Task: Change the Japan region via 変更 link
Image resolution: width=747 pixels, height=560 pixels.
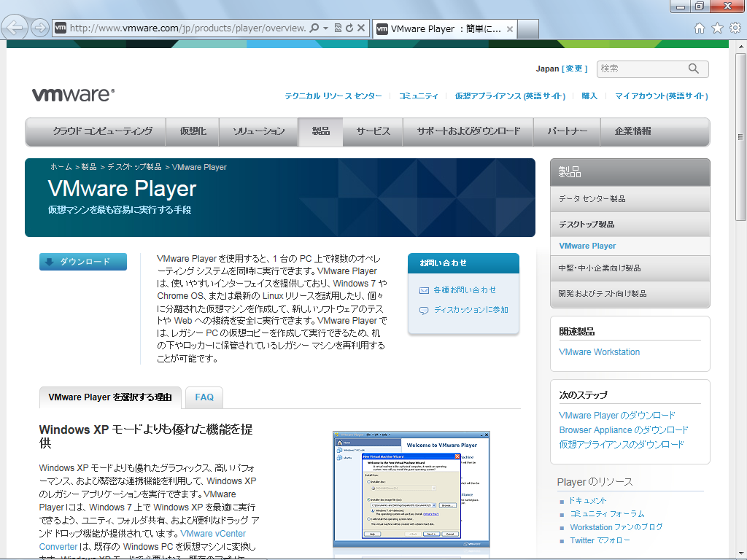Action: 575,69
